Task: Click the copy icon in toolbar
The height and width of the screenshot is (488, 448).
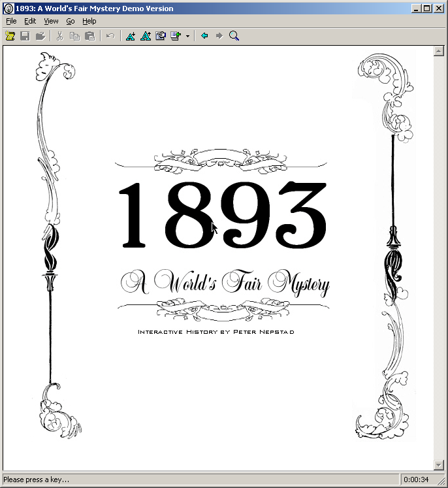Action: point(74,36)
